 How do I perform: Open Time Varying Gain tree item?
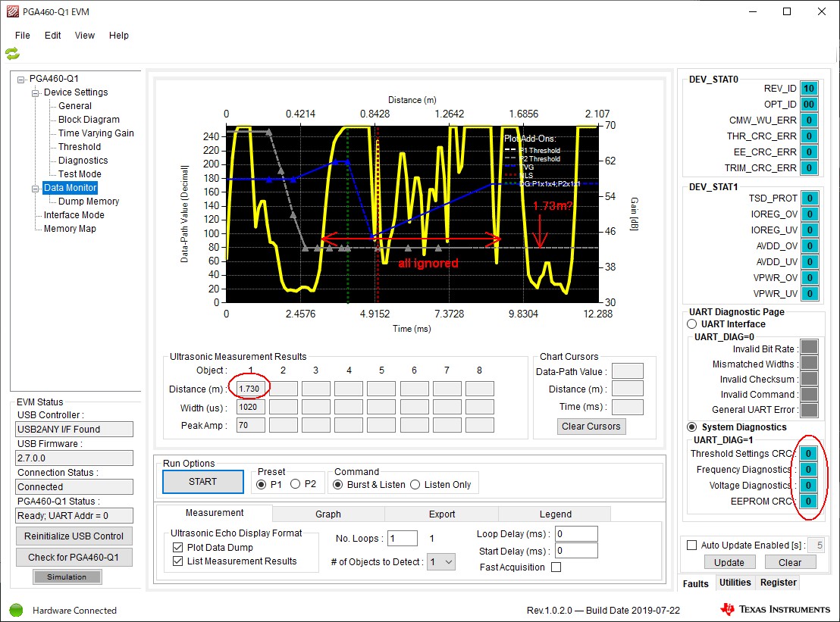(96, 133)
